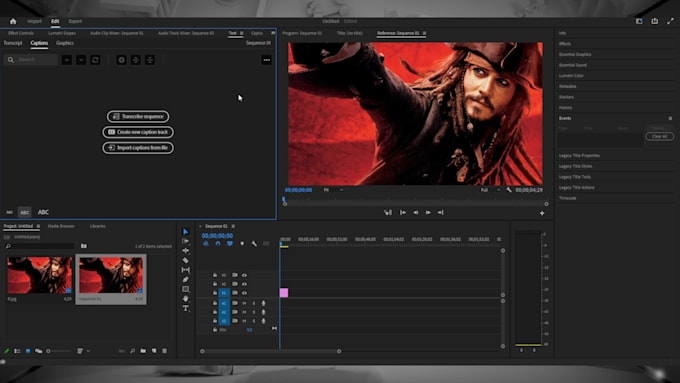Click the Quick Export icon

click(x=655, y=21)
